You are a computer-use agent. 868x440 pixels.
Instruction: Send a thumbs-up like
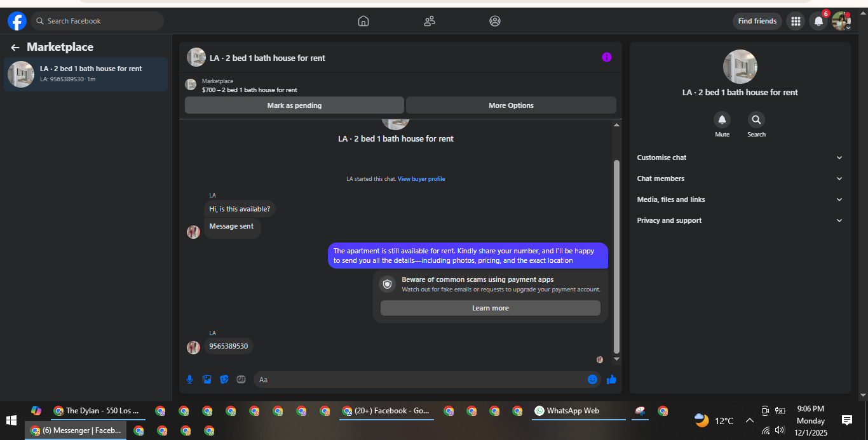click(x=611, y=379)
